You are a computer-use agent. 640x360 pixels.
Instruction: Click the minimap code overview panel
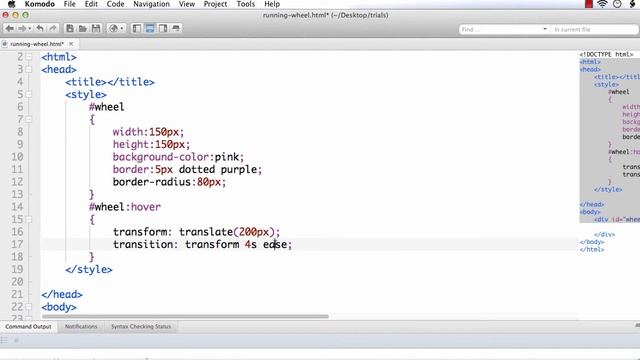pos(609,151)
